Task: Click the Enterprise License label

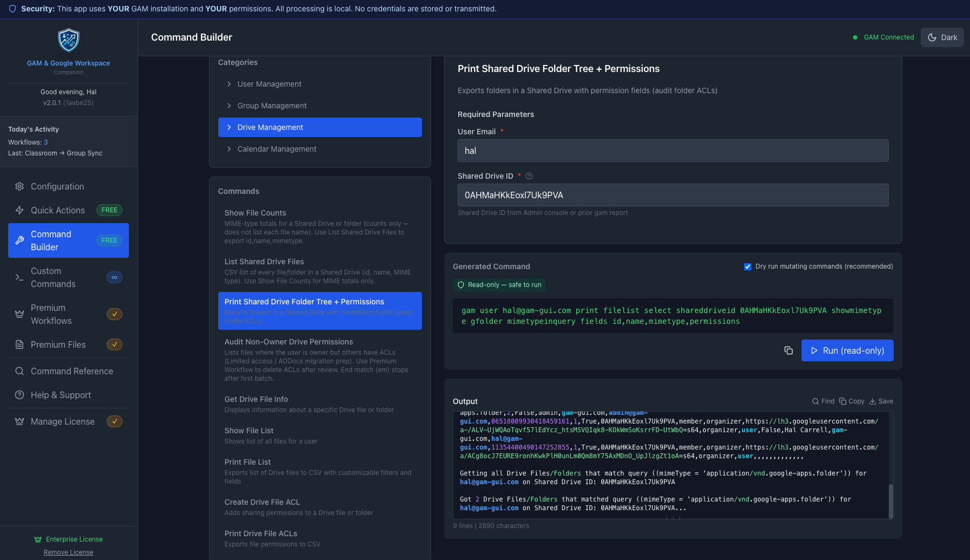Action: [x=74, y=539]
